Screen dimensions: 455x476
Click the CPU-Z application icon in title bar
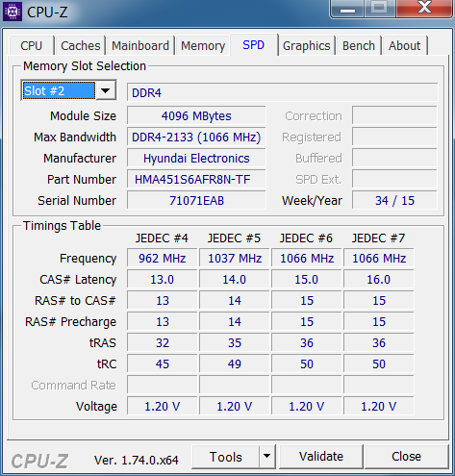pos(13,12)
